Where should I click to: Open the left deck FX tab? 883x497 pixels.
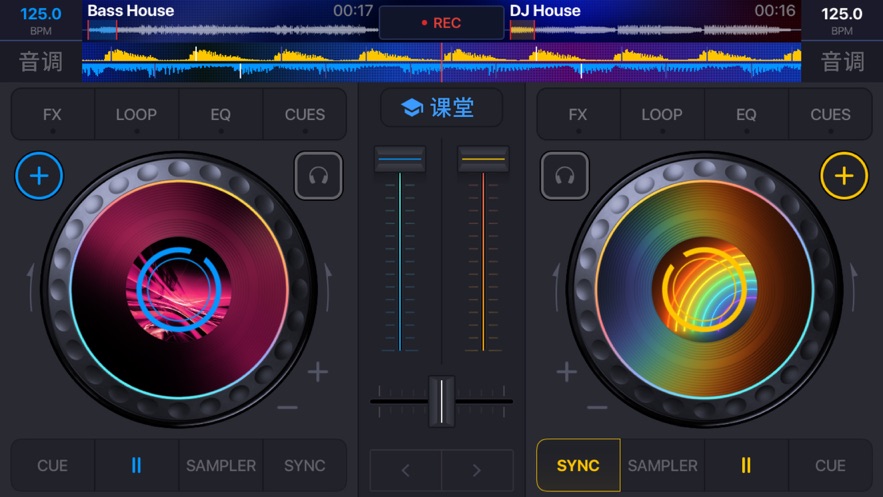[52, 114]
